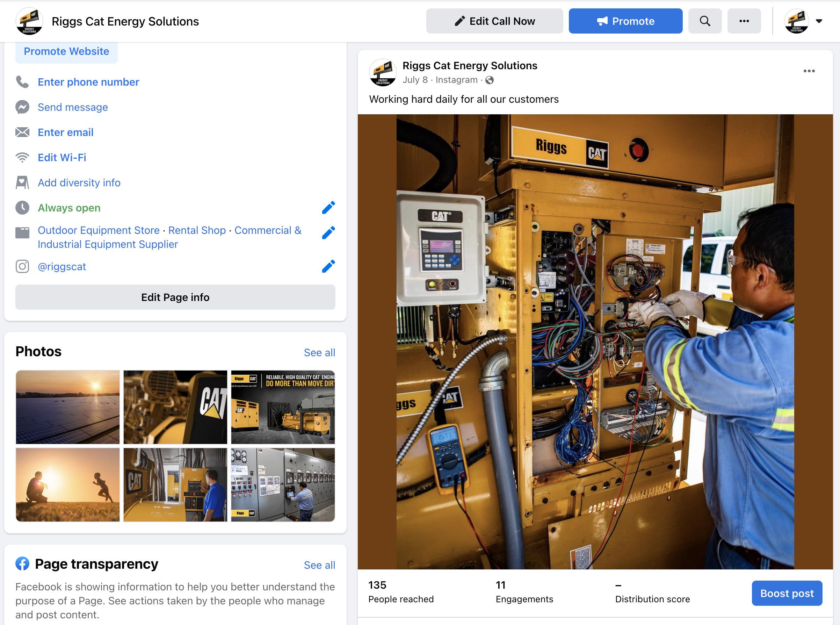Edit hours with the Always open pencil icon
840x625 pixels.
click(x=328, y=207)
